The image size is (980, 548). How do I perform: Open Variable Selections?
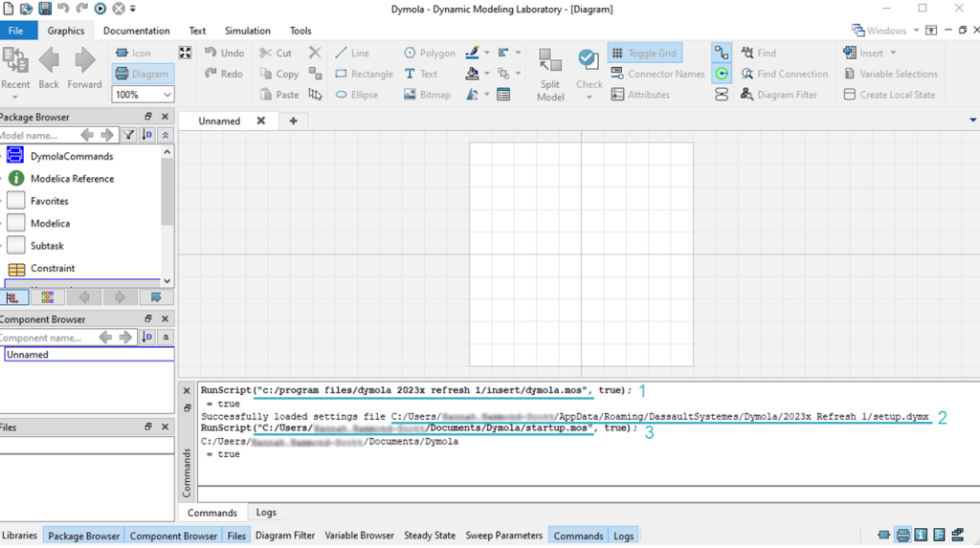[891, 74]
